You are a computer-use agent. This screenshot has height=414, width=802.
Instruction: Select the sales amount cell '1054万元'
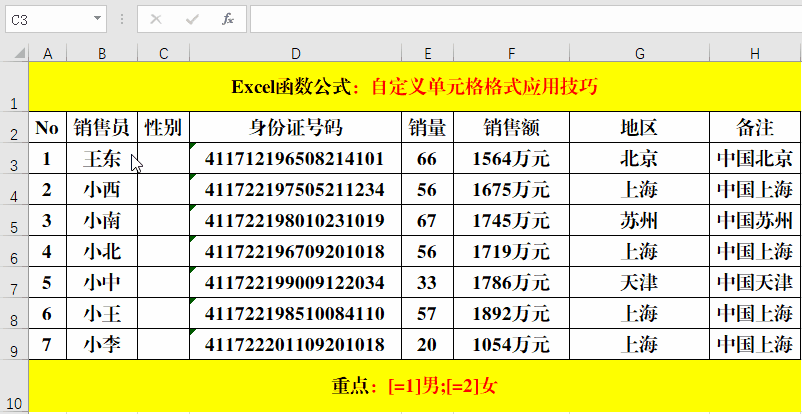[x=511, y=344]
